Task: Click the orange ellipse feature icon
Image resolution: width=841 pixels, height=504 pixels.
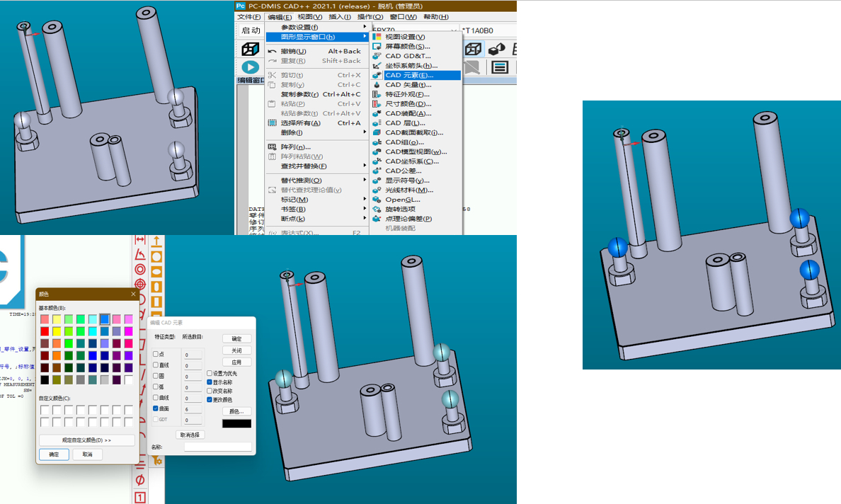Action: click(x=156, y=271)
